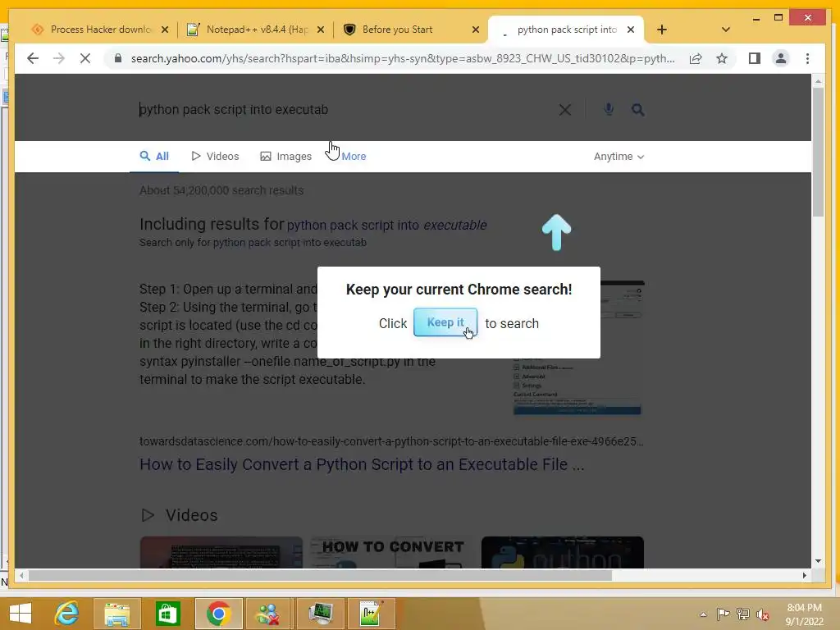
Task: Open Internet Explorer from taskbar
Action: 67,614
